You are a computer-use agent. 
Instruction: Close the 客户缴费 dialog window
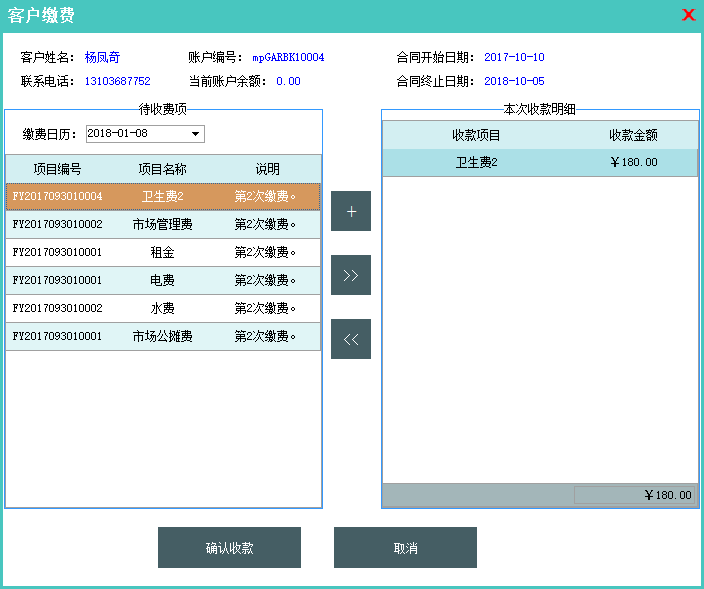click(688, 15)
